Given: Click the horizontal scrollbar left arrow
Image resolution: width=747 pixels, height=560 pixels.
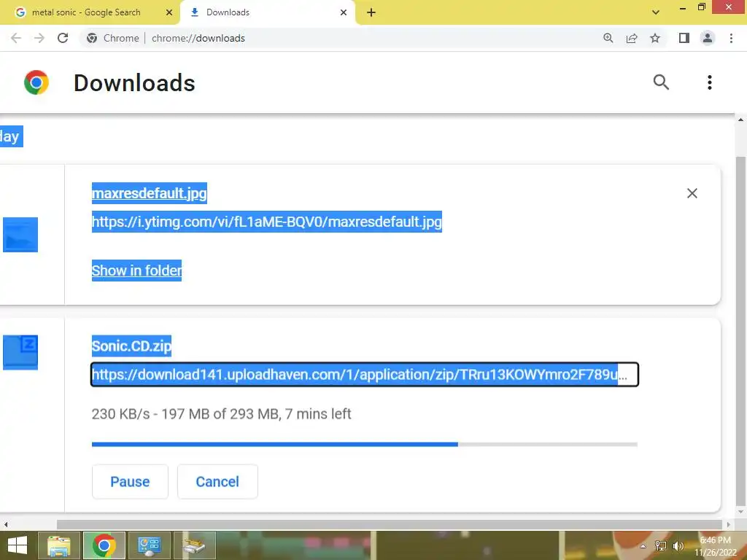Looking at the screenshot, I should point(6,524).
